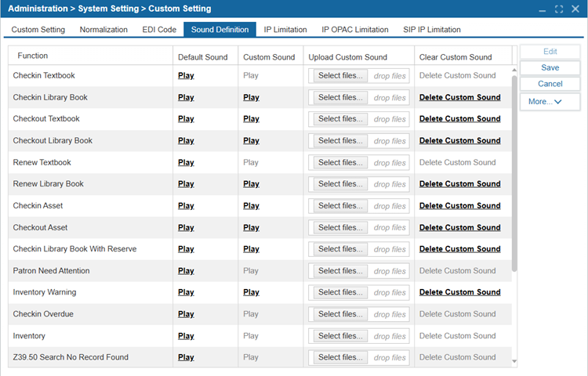Go to the EDI Code tab
588x376 pixels.
point(160,30)
